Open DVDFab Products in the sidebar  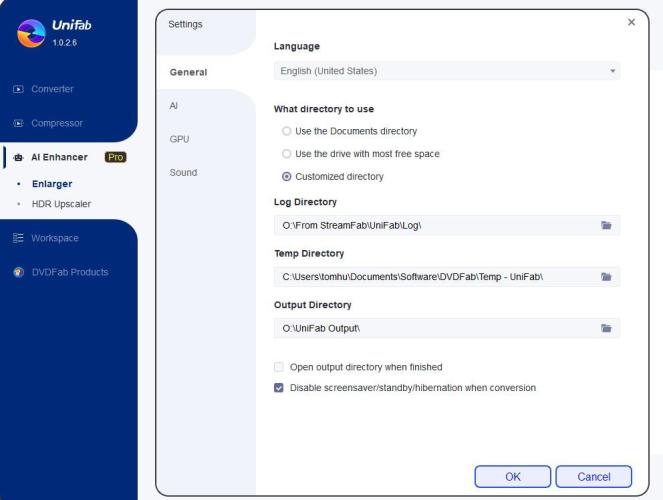tap(70, 272)
